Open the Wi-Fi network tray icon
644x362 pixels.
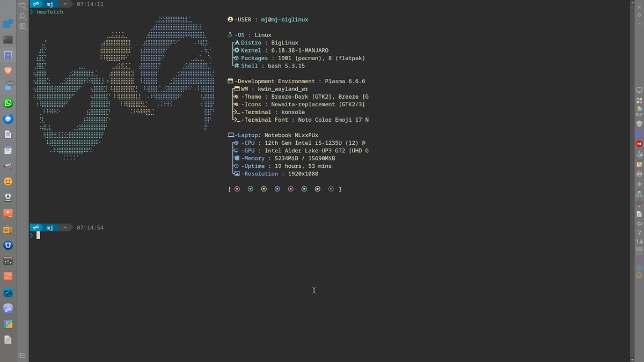(639, 204)
